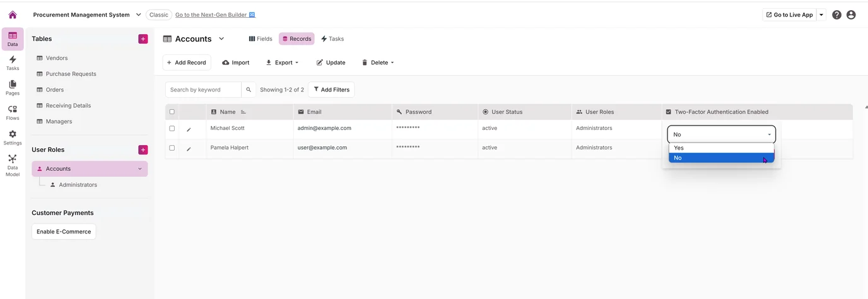The height and width of the screenshot is (299, 868).
Task: Expand the Export dropdown menu
Action: click(282, 62)
